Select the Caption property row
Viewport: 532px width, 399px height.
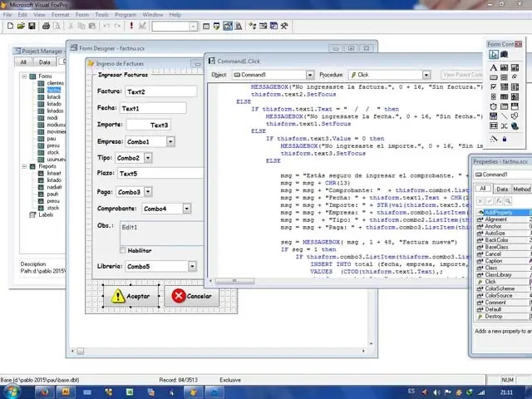(x=504, y=261)
